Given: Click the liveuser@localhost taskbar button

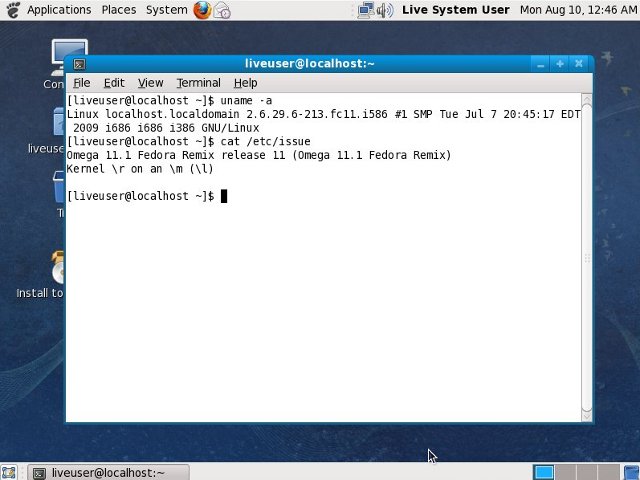Looking at the screenshot, I should coord(109,472).
